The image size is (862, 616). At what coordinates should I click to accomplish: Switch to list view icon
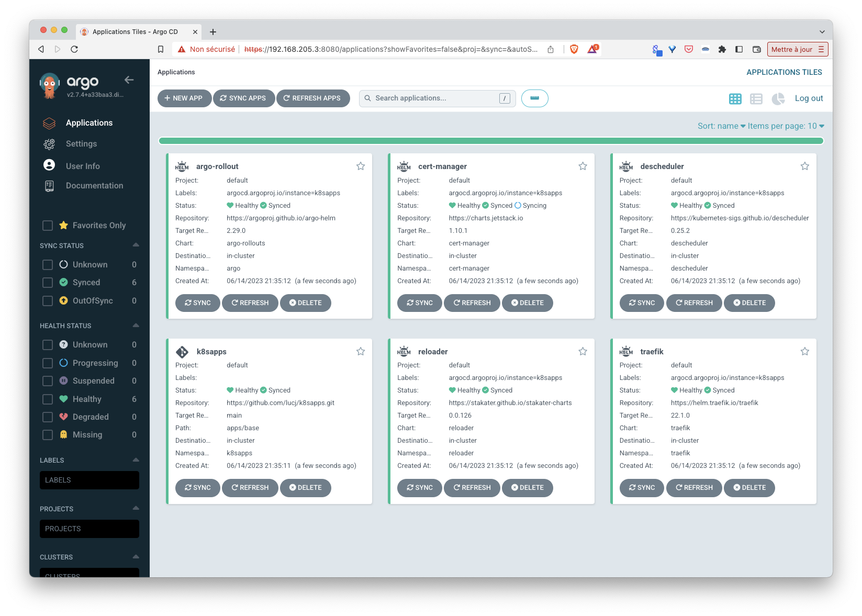[x=756, y=98]
